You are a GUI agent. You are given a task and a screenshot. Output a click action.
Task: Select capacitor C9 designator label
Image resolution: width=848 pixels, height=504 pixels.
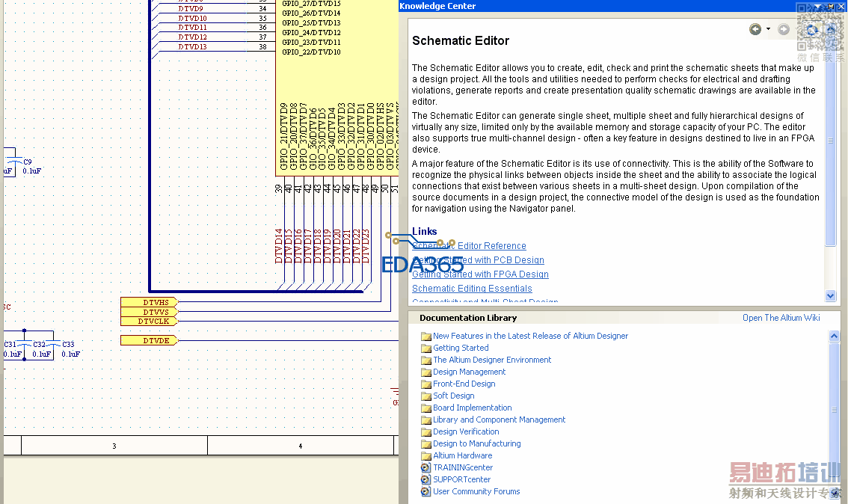(28, 162)
